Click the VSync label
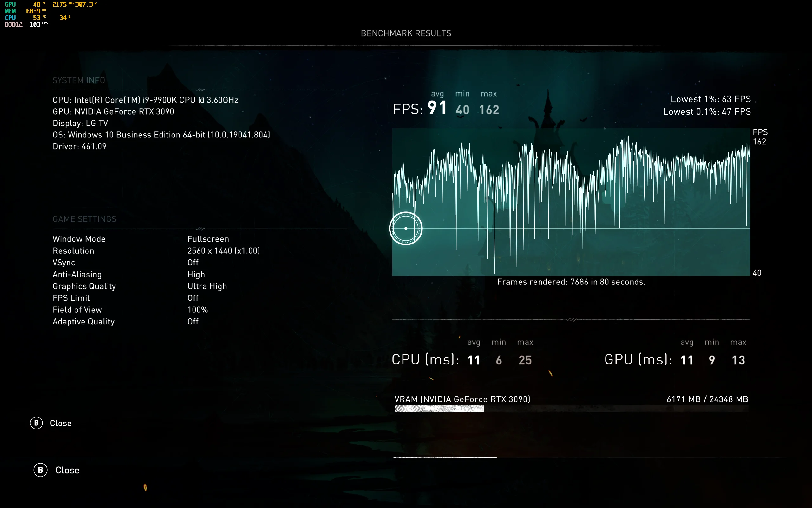The height and width of the screenshot is (508, 812). coord(64,263)
